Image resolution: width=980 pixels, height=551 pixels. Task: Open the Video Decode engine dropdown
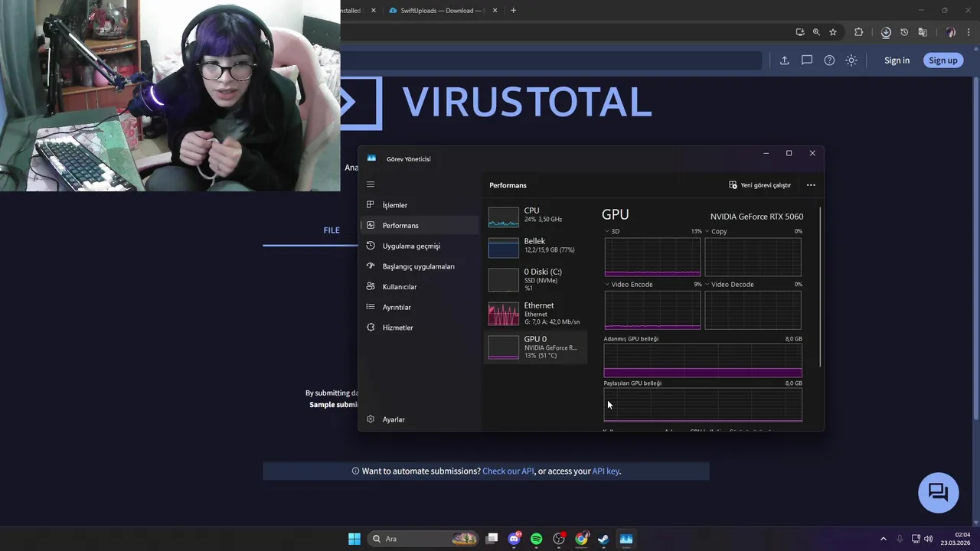point(729,284)
